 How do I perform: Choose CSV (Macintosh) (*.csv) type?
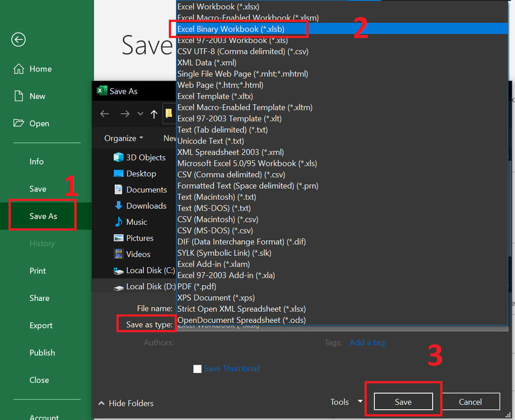pyautogui.click(x=342, y=219)
